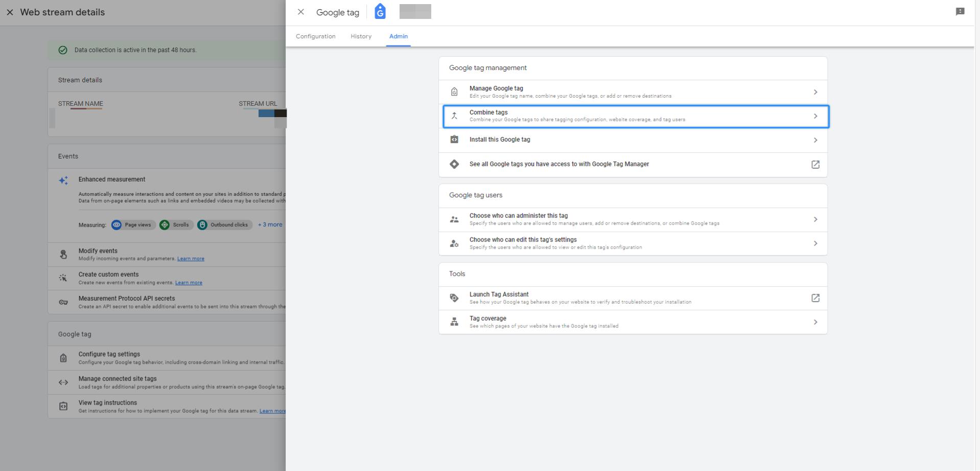Click external link icon for Tag Manager
980x471 pixels.
pos(815,165)
